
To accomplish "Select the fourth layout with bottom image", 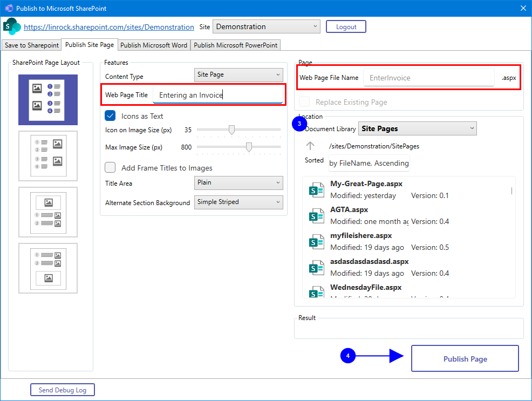I will (48, 268).
